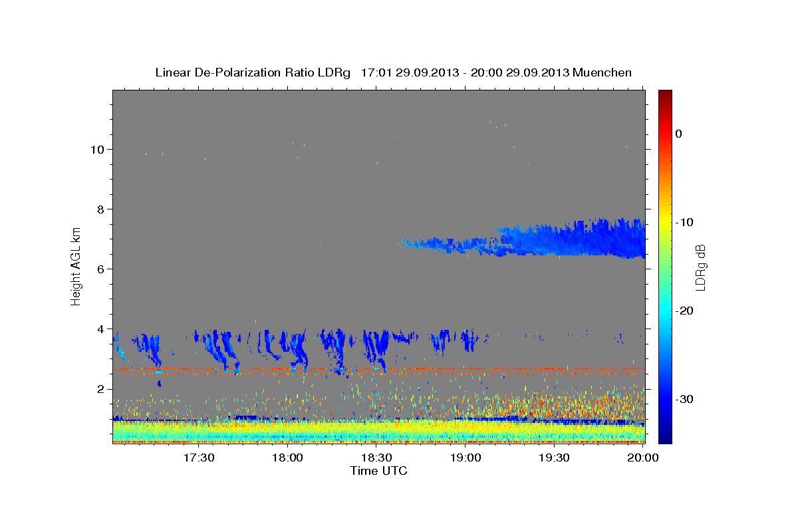Select the '18:00' time axis label

pos(288,458)
